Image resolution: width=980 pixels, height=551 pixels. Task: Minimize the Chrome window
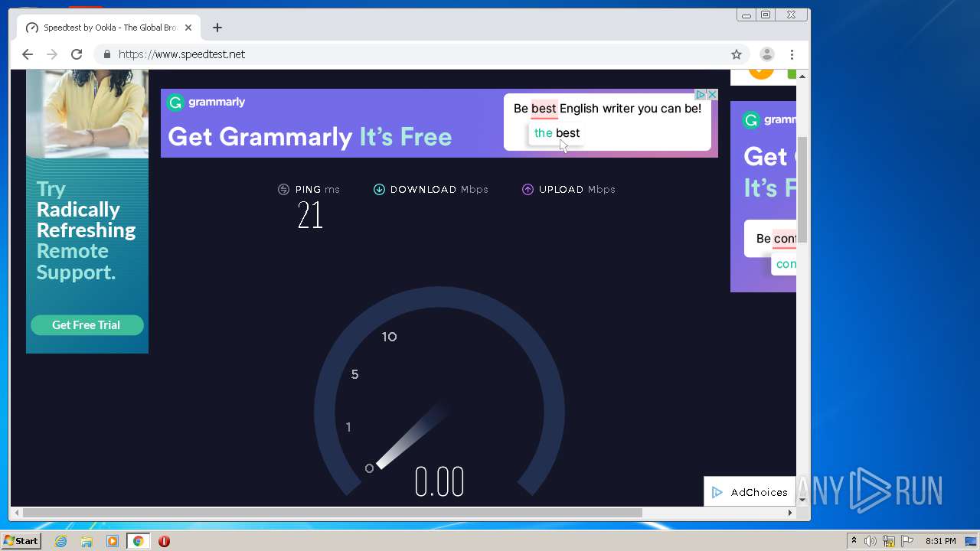[746, 15]
